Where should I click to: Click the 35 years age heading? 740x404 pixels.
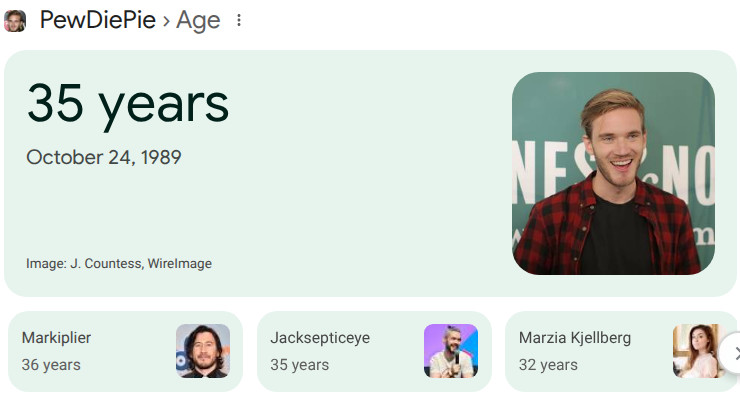(127, 103)
